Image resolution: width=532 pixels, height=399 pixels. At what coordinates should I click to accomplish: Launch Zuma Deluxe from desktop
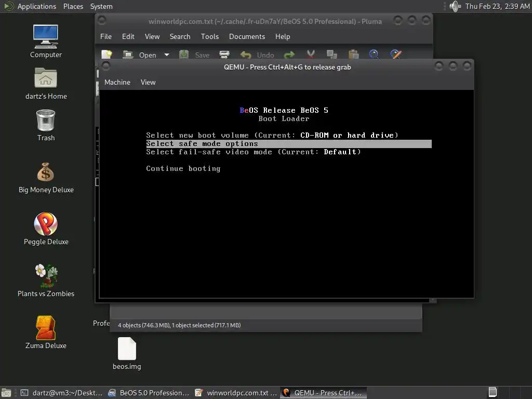click(x=46, y=332)
